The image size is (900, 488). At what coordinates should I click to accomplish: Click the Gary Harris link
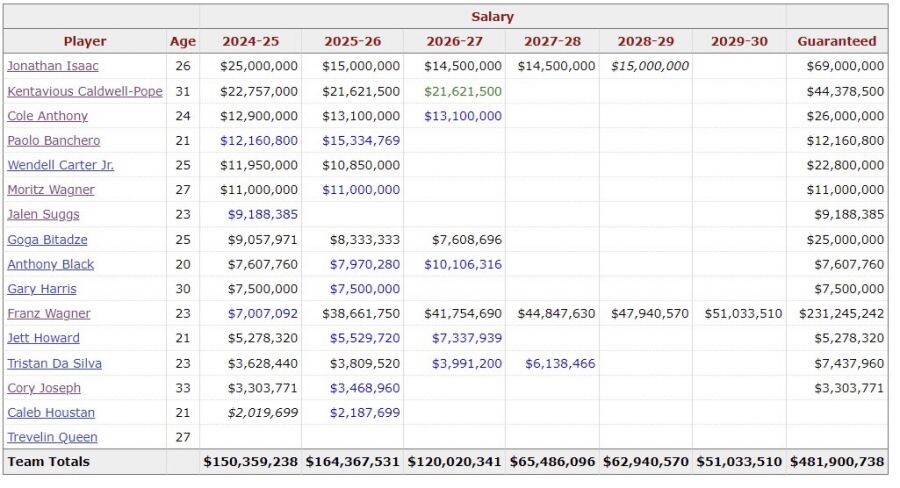click(x=41, y=289)
